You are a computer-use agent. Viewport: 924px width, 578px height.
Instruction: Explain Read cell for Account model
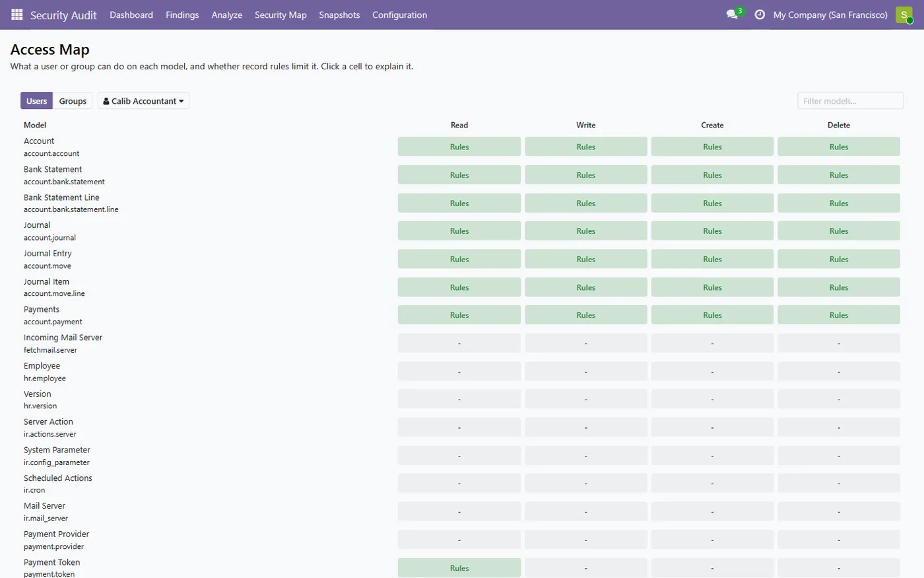(x=459, y=147)
